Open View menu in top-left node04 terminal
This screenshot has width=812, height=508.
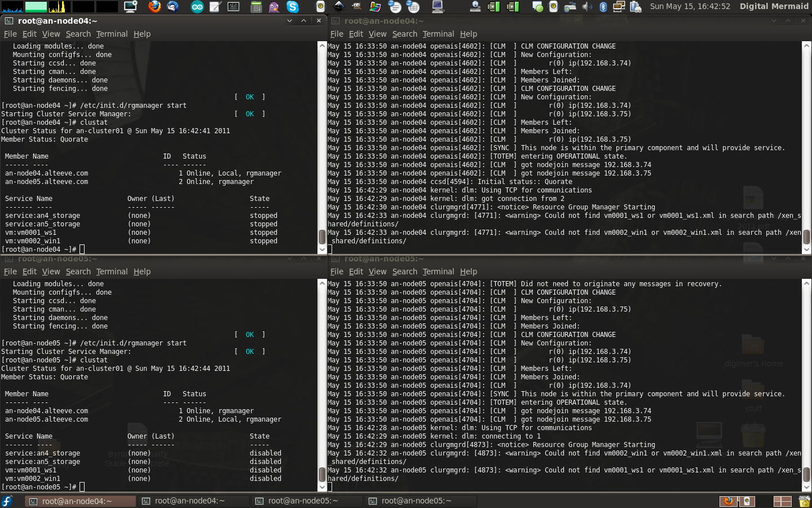tap(51, 34)
